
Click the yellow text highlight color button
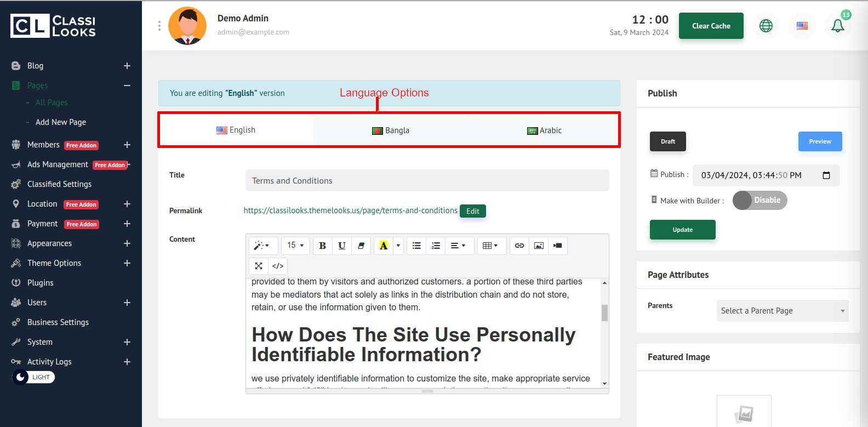(384, 246)
